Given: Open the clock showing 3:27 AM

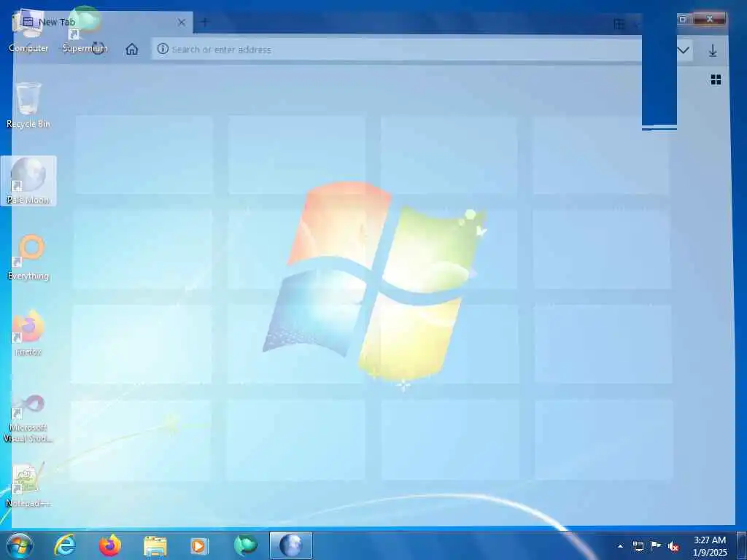Looking at the screenshot, I should (x=710, y=545).
